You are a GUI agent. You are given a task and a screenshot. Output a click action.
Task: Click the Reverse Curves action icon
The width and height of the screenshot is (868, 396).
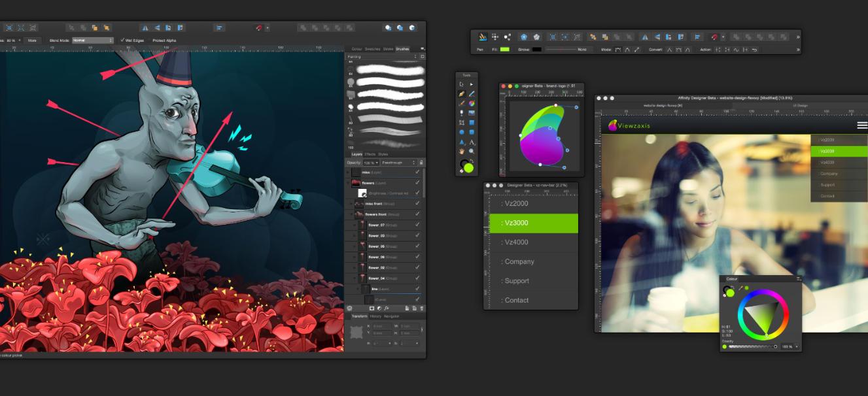[754, 50]
